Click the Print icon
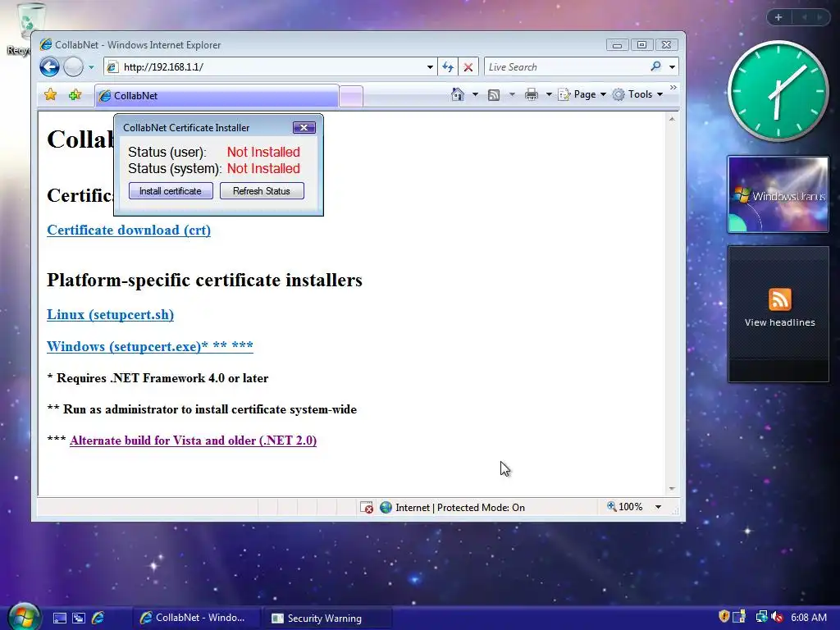840x630 pixels. (x=532, y=95)
